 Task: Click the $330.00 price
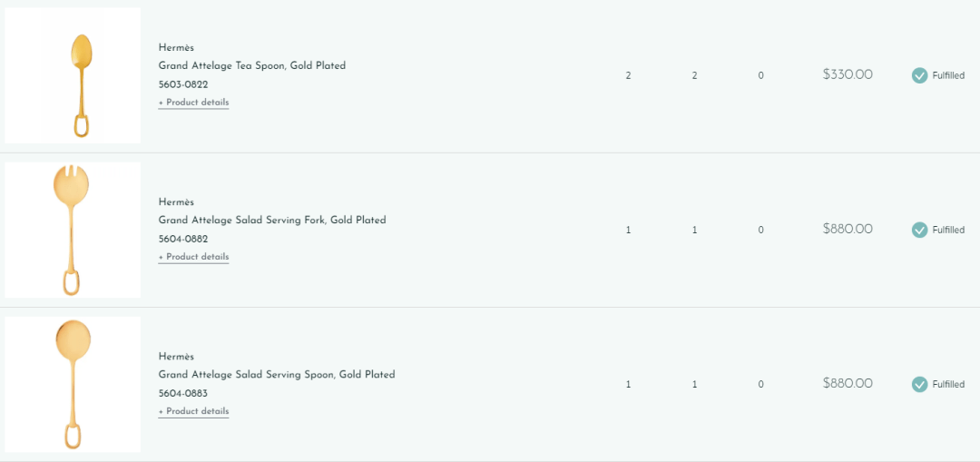pos(848,74)
